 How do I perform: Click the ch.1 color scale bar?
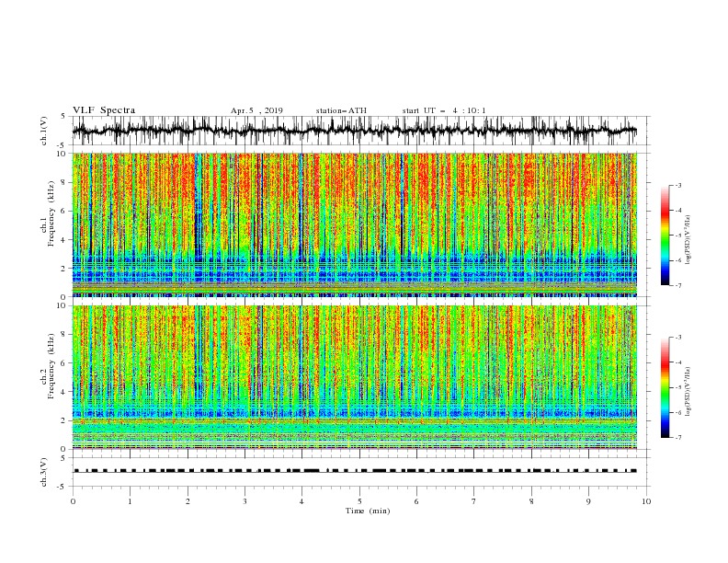tap(665, 236)
